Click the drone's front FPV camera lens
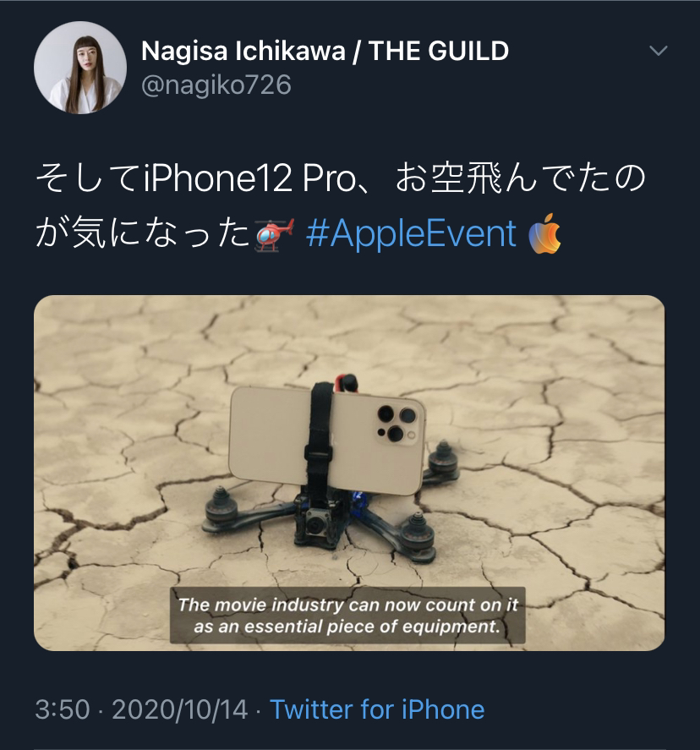This screenshot has width=700, height=750. pos(316,524)
